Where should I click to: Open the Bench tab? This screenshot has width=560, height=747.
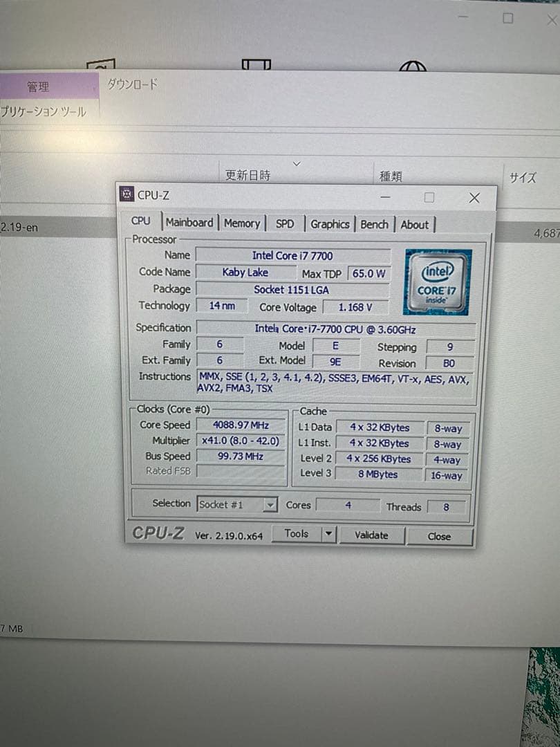[374, 224]
